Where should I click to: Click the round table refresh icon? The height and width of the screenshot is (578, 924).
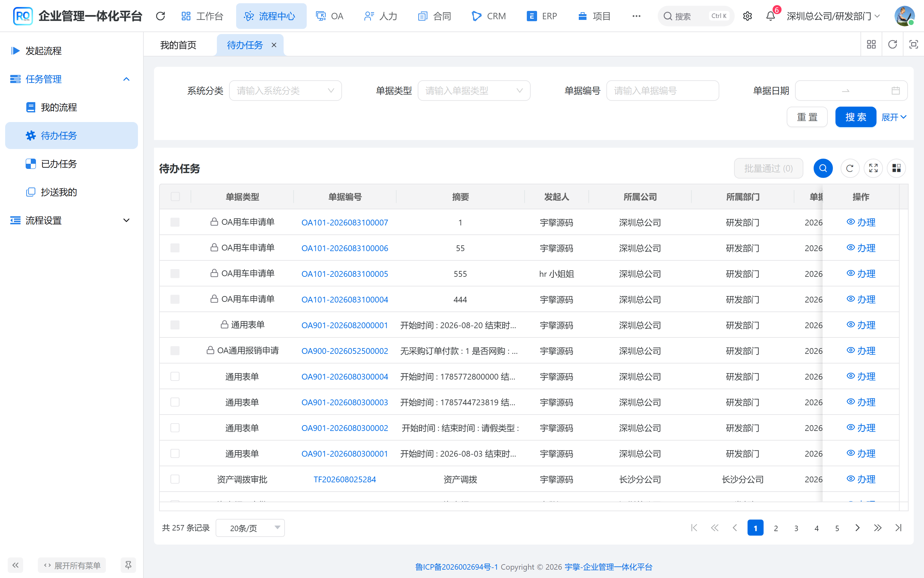(x=850, y=168)
